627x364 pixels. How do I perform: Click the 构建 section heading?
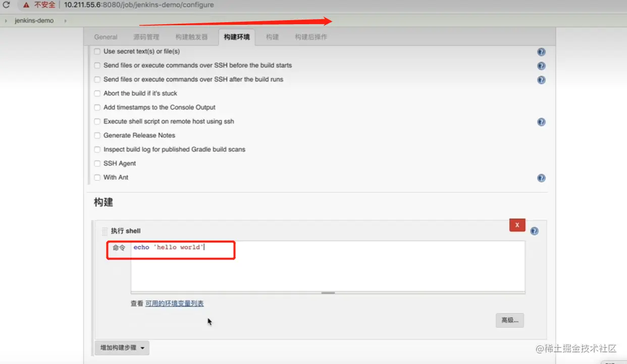pos(103,202)
